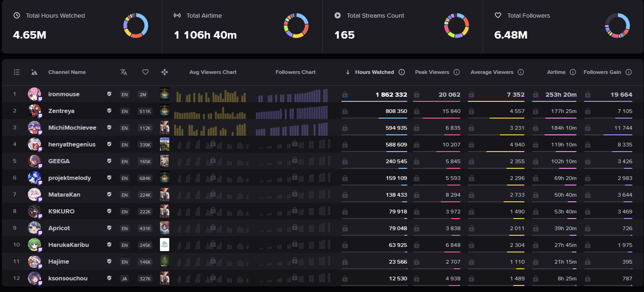The height and width of the screenshot is (292, 644).
Task: Open the henyathegenius channel page
Action: pos(72,145)
